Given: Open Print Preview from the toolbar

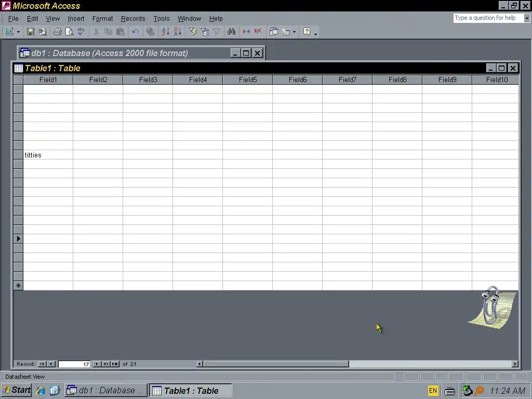Looking at the screenshot, I should (70, 32).
